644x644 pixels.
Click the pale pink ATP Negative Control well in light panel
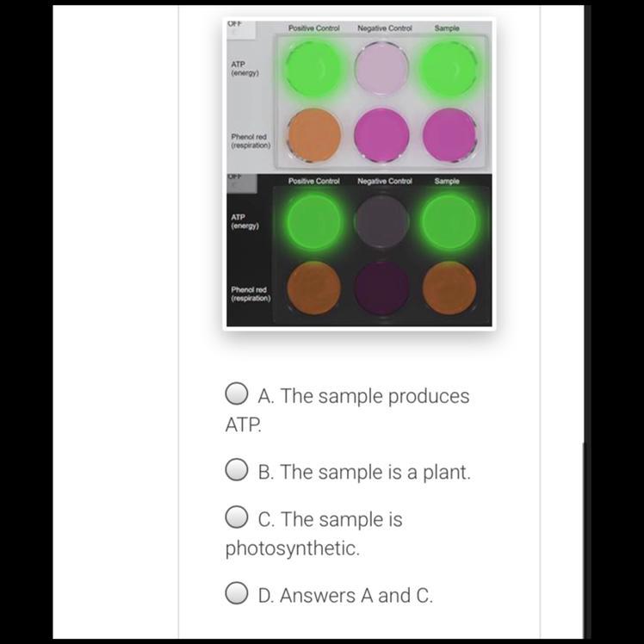pyautogui.click(x=382, y=68)
